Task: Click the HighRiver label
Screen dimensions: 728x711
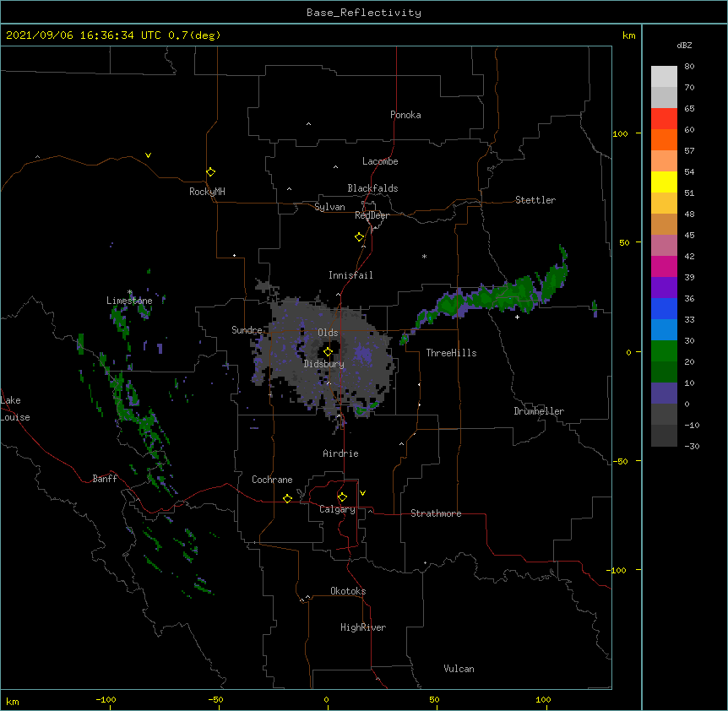Action: point(363,627)
